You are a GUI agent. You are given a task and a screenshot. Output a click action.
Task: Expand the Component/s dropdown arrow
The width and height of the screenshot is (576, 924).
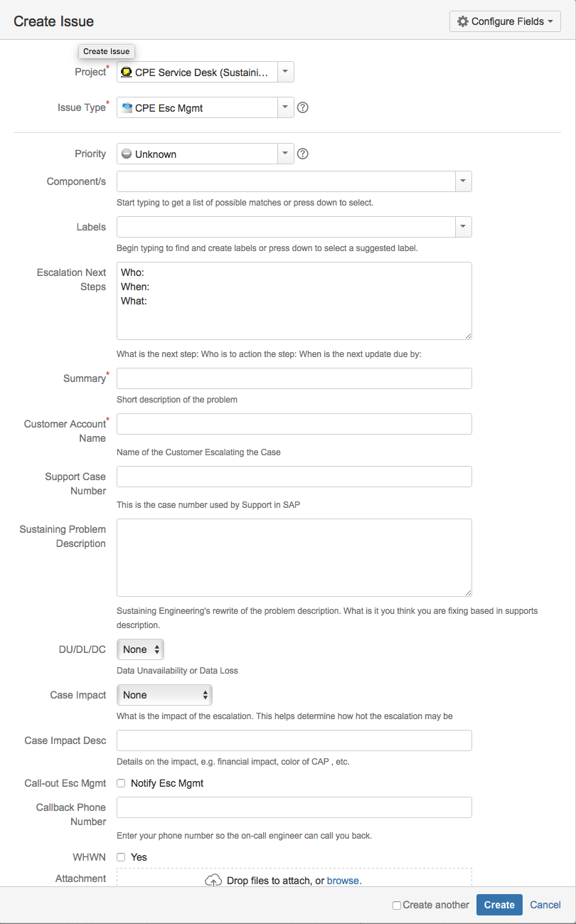click(x=463, y=181)
